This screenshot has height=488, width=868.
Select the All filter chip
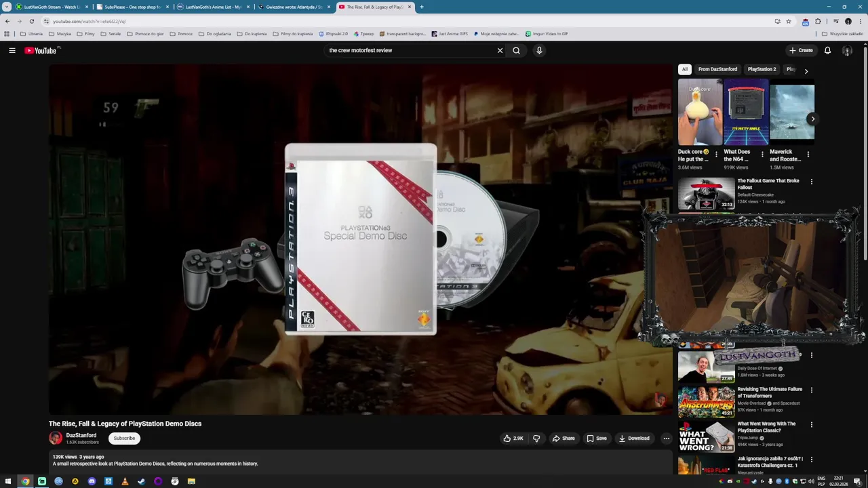click(x=685, y=69)
